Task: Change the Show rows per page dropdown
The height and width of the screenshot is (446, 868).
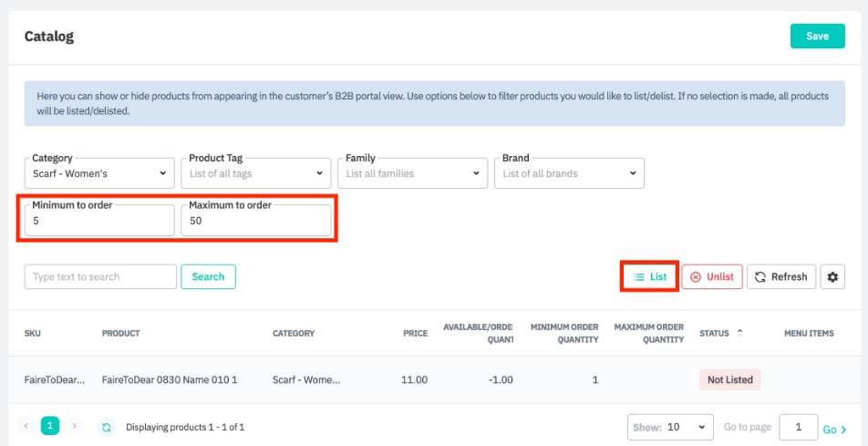Action: (671, 428)
